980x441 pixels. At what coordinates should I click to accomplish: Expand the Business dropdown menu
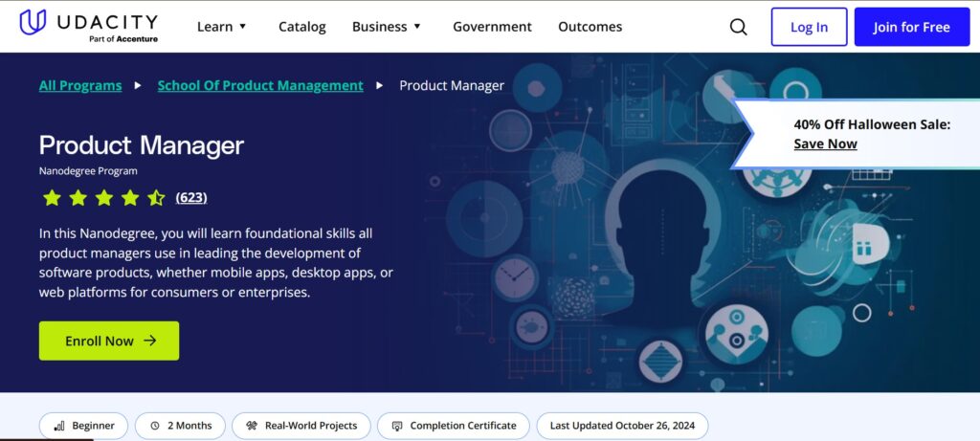click(x=387, y=27)
